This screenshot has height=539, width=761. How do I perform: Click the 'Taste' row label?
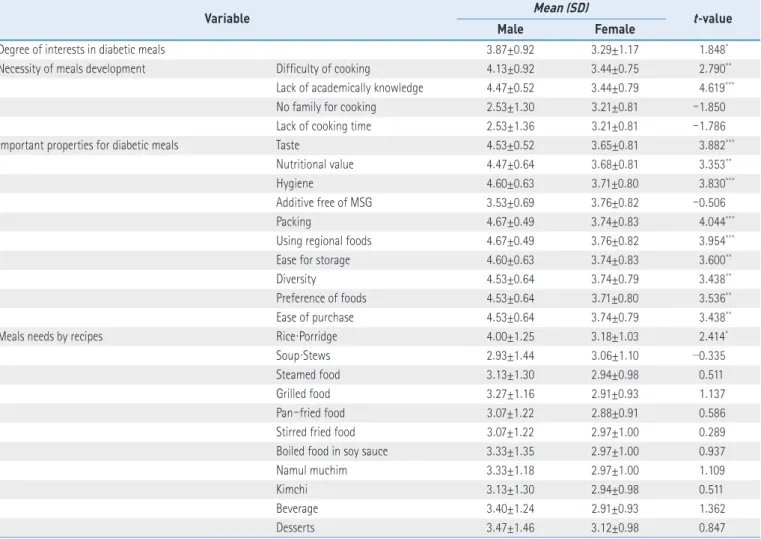(288, 145)
